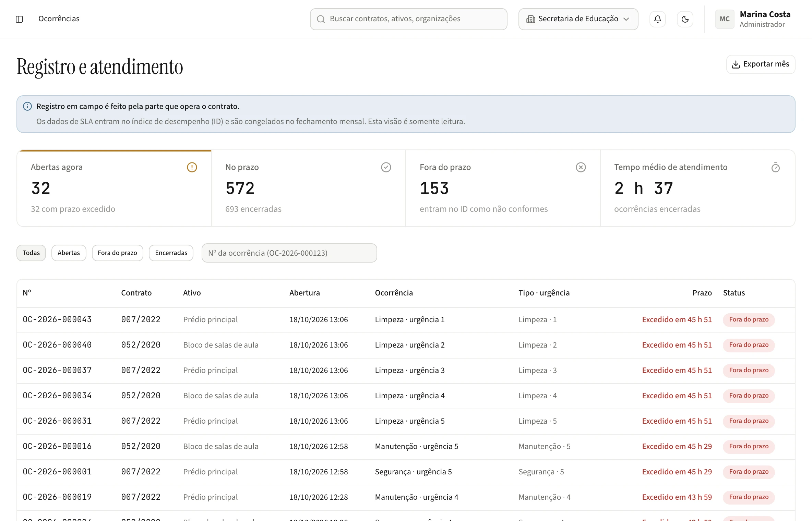Click Excedido em 43 h 59 for OC-2026-000019
Screen dimensions: 812x521
tap(677, 497)
